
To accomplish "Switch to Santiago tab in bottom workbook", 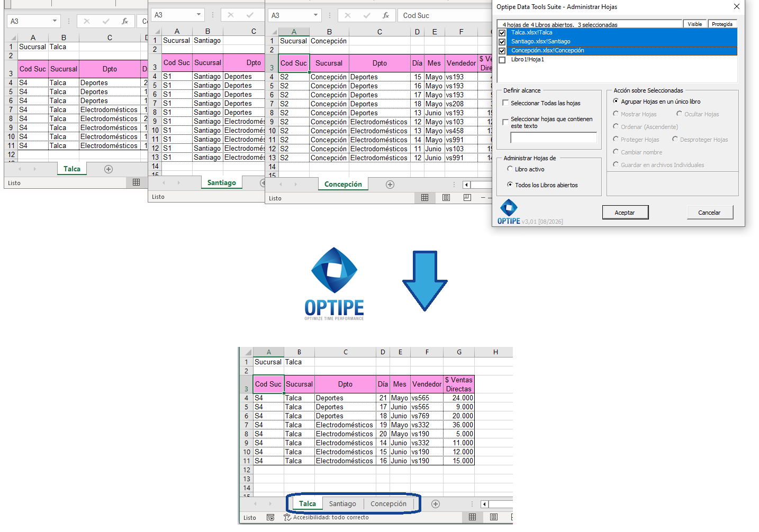I will pyautogui.click(x=342, y=504).
